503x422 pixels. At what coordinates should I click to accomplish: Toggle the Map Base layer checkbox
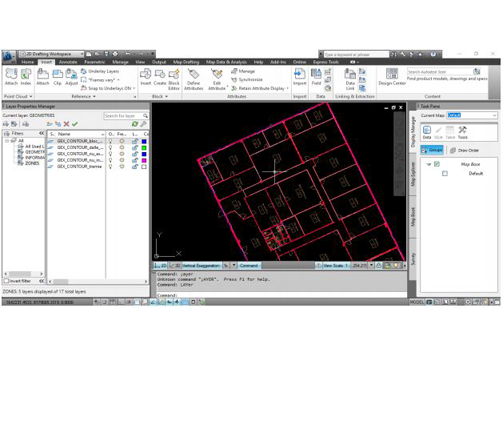(x=437, y=164)
